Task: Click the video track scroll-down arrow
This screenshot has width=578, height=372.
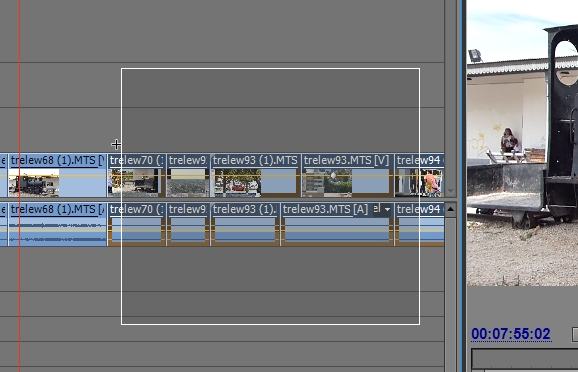Action: tap(450, 192)
